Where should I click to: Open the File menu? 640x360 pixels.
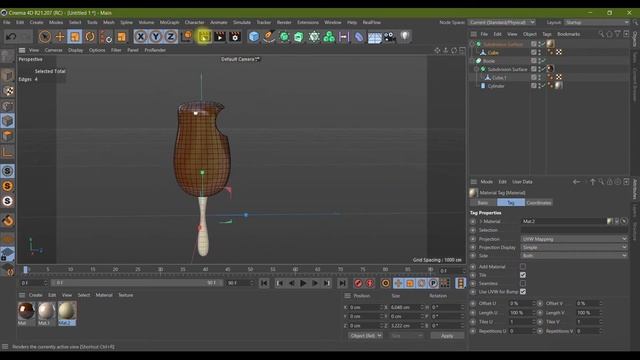[7, 22]
